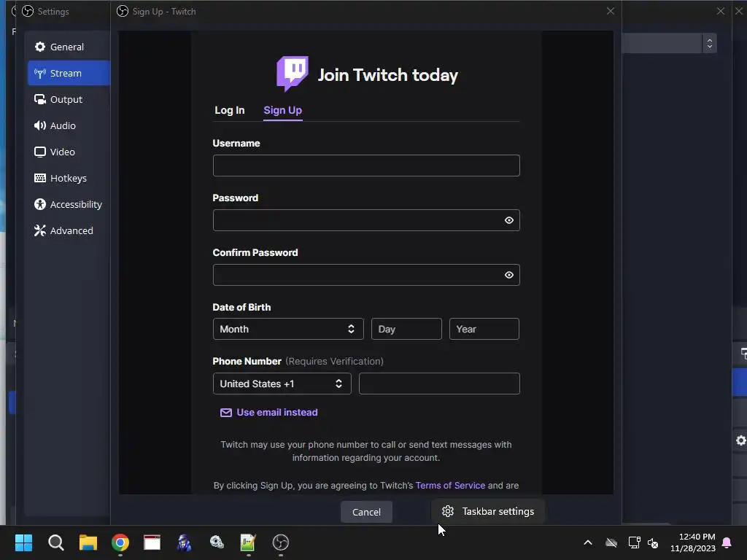This screenshot has height=560, width=747.
Task: Click the OBS logo in Settings title bar
Action: 28,11
